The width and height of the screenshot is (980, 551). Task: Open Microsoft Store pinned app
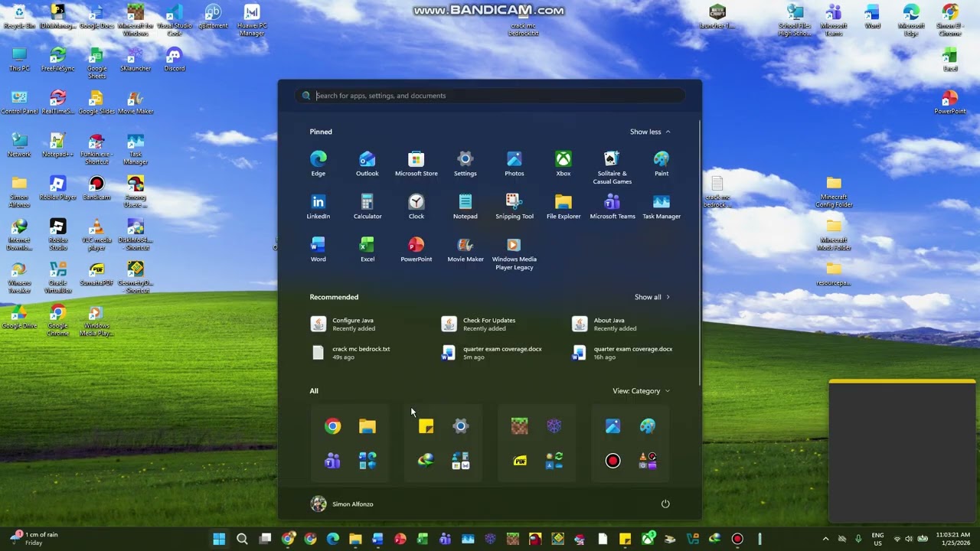416,164
